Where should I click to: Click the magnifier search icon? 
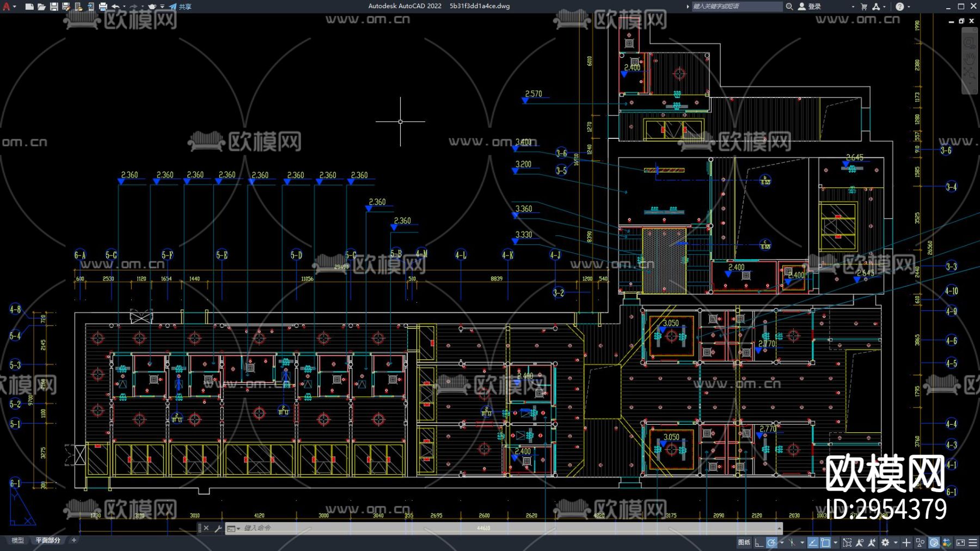click(789, 7)
